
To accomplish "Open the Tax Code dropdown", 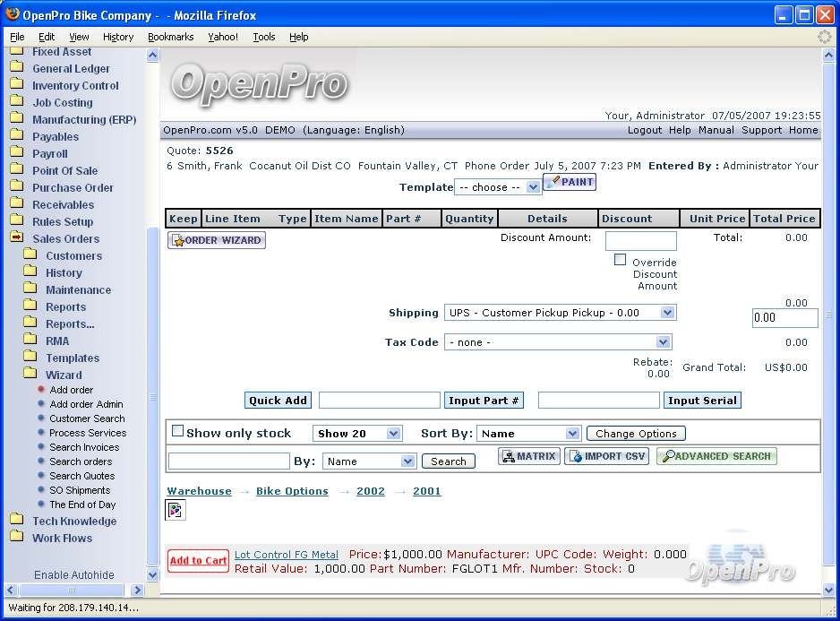I will pos(558,342).
